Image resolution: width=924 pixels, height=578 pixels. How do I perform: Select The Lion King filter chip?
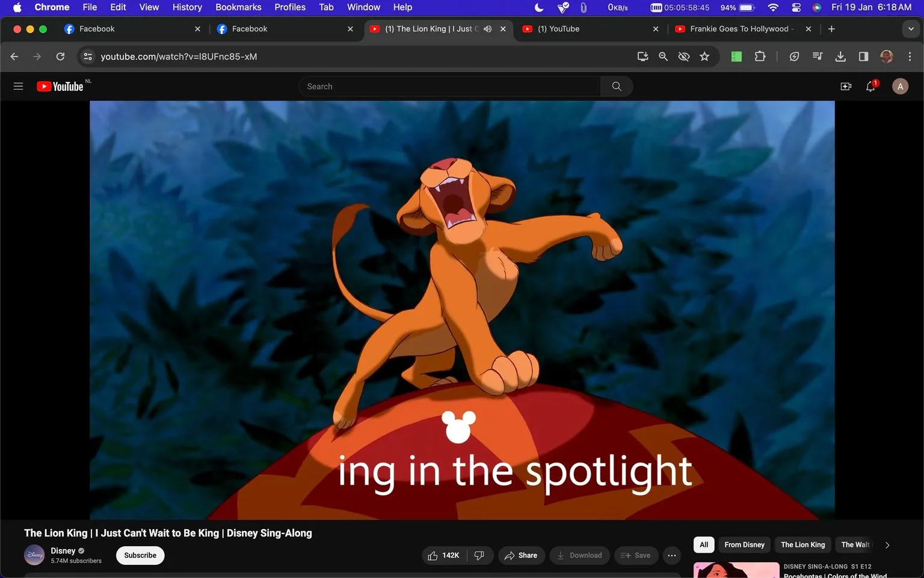pos(803,545)
